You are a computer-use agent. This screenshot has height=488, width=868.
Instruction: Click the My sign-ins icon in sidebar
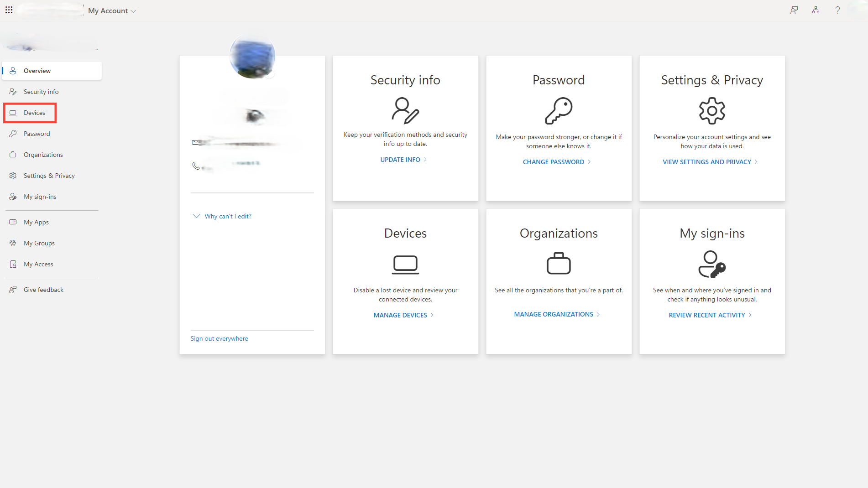(x=13, y=197)
